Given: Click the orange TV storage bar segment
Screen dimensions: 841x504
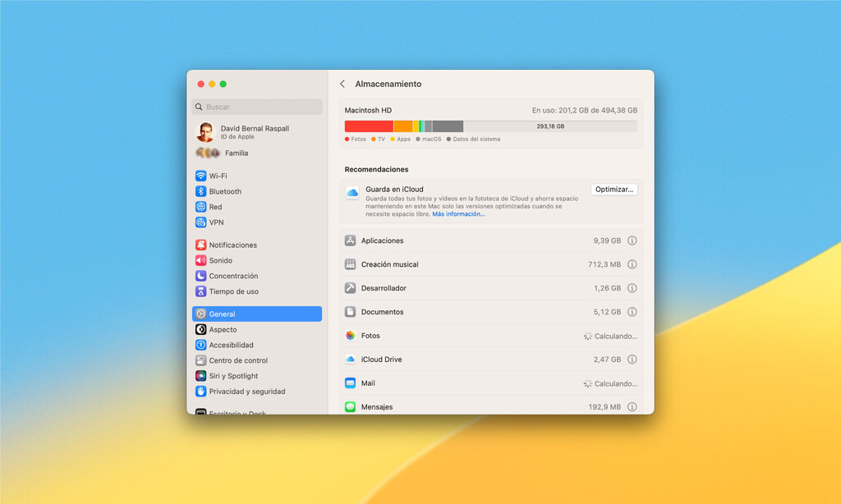Looking at the screenshot, I should click(403, 126).
